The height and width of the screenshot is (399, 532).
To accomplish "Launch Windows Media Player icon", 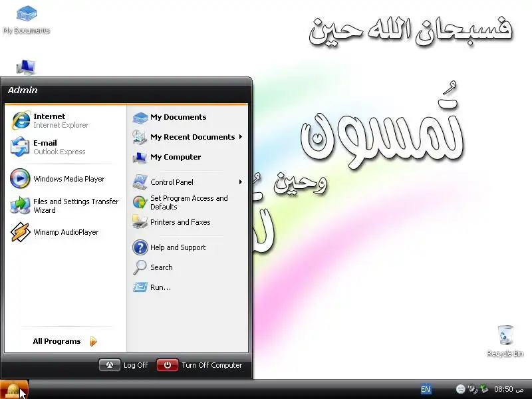I will (x=20, y=178).
